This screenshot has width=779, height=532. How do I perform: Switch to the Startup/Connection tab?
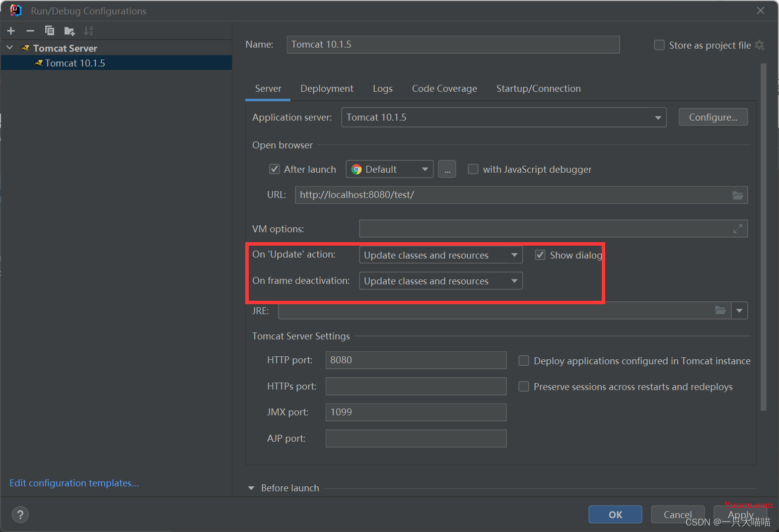(539, 88)
